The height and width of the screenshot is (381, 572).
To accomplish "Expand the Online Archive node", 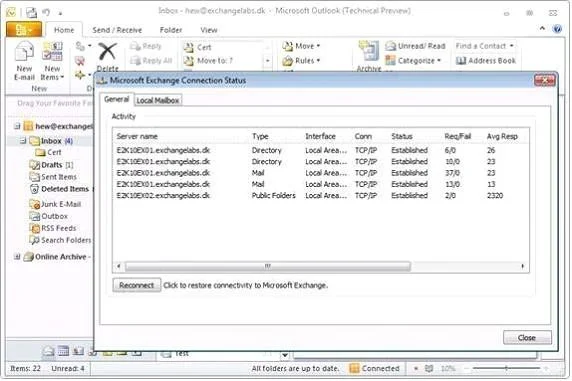I will tap(17, 257).
